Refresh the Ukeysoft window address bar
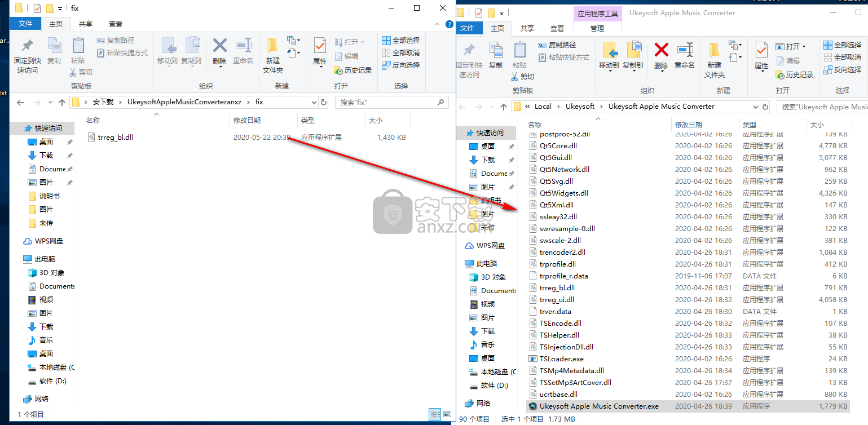This screenshot has height=425, width=868. [x=765, y=107]
